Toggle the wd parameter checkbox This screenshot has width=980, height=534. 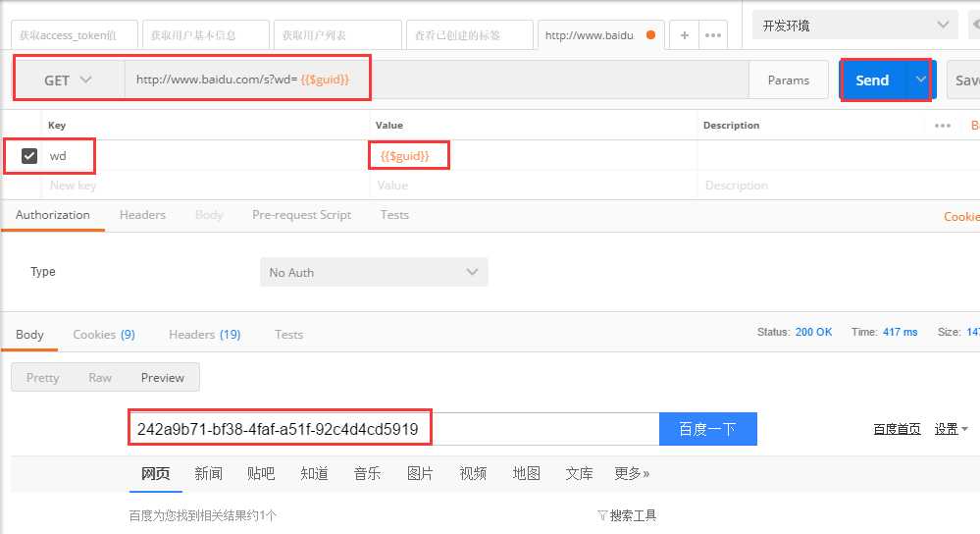[x=29, y=156]
